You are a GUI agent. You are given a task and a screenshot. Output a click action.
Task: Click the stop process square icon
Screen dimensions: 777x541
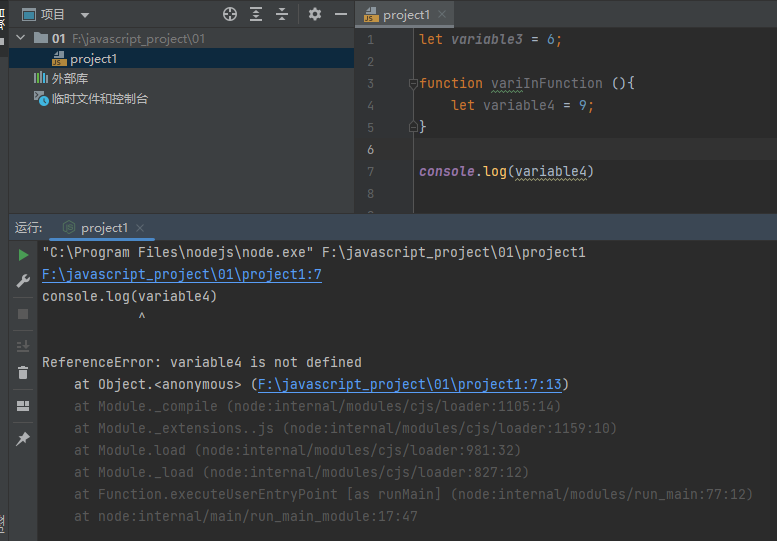(x=23, y=314)
